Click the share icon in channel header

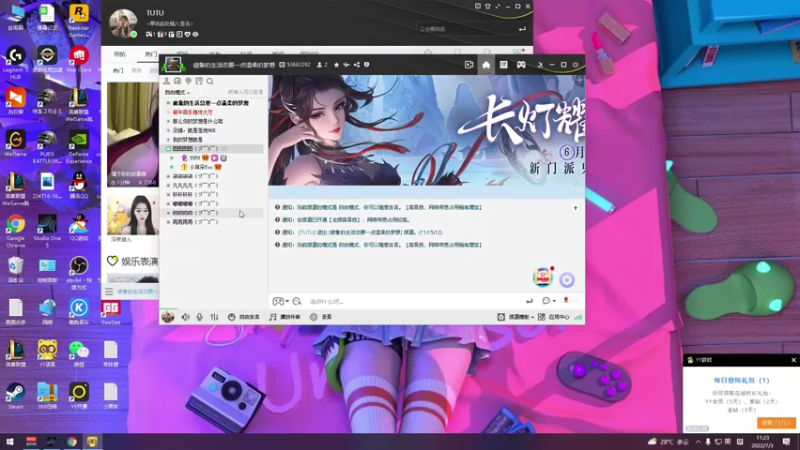coord(357,65)
